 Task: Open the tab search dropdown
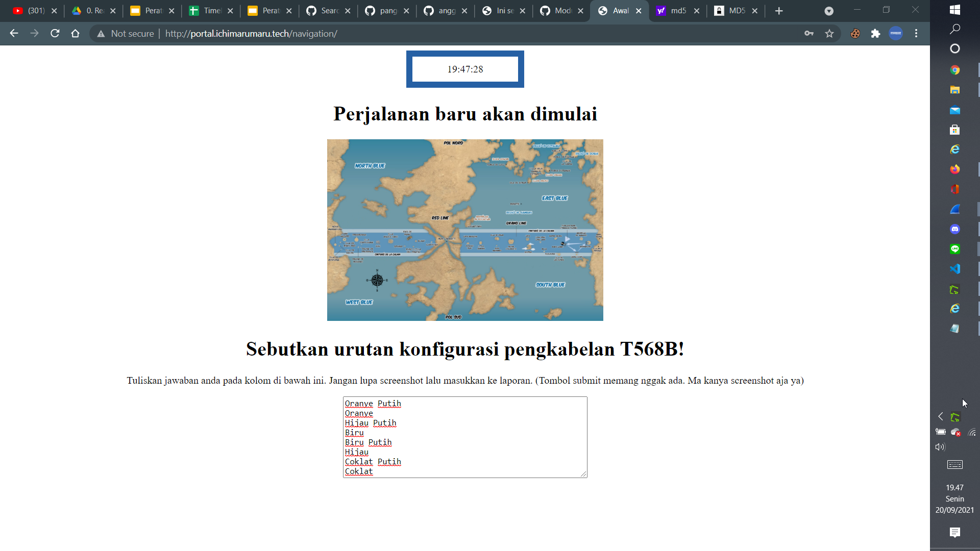pyautogui.click(x=829, y=11)
